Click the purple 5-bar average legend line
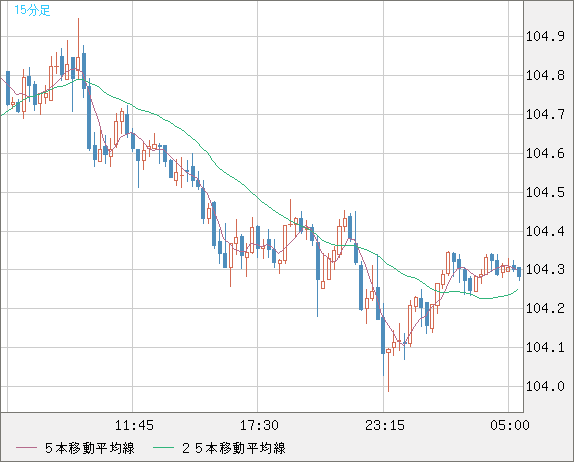 tap(26, 448)
